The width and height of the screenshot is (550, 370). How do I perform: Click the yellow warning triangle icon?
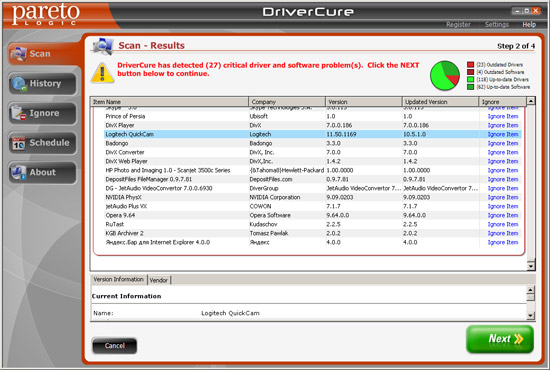102,73
